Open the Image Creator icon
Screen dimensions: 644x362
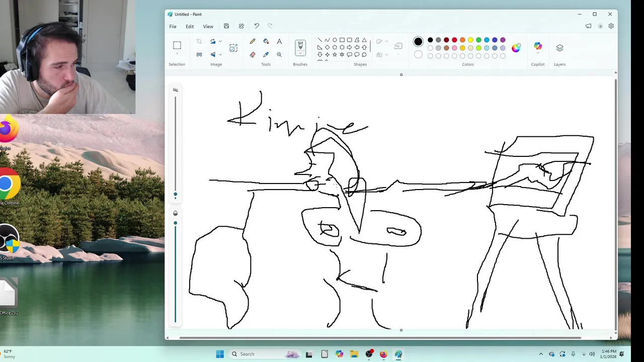[x=233, y=48]
